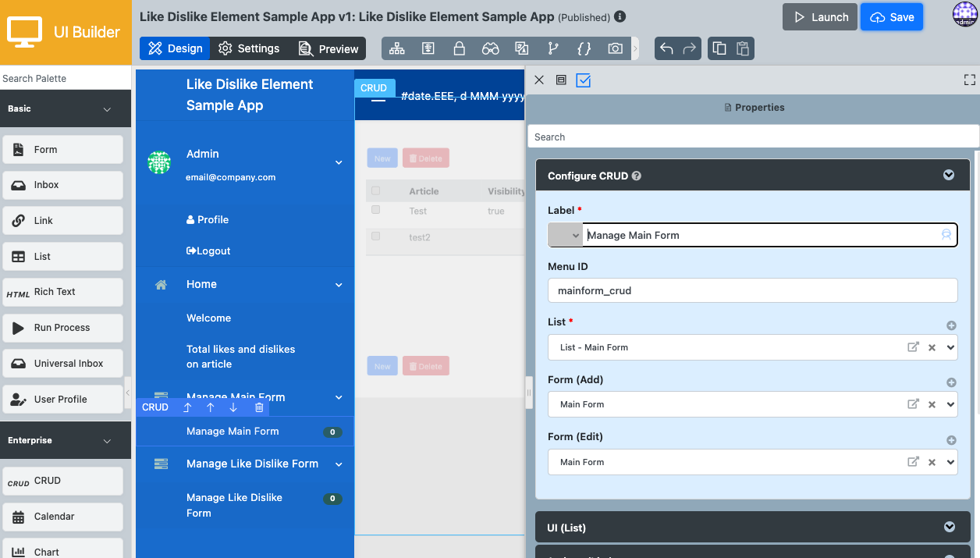Open the gray icon picker beside Label field
This screenshot has width=980, height=558.
click(x=566, y=235)
